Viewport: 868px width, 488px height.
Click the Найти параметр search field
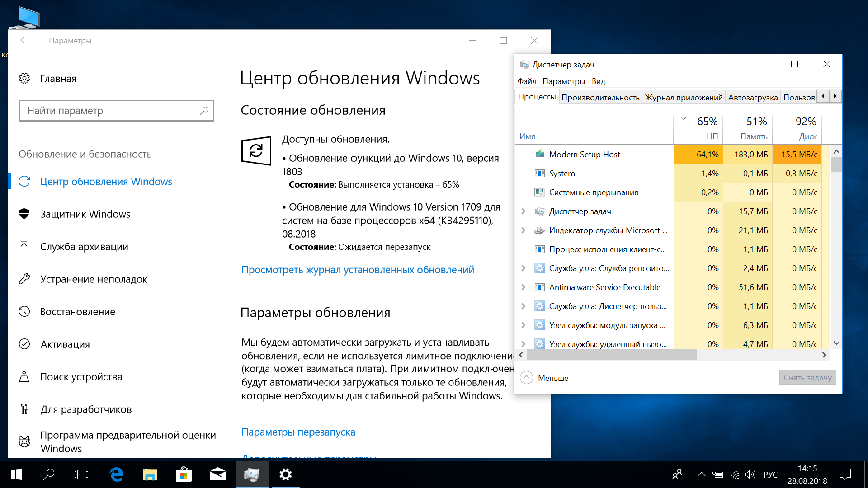coord(117,111)
